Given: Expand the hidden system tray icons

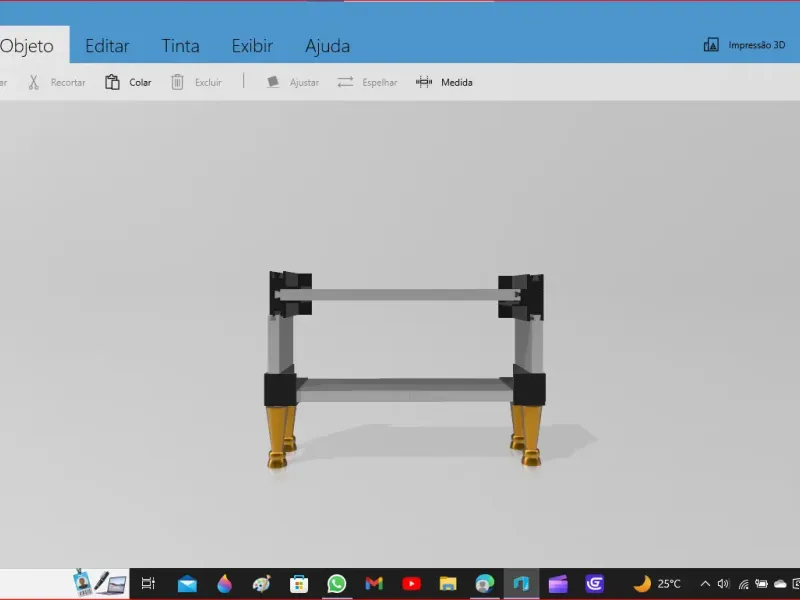Looking at the screenshot, I should [705, 583].
